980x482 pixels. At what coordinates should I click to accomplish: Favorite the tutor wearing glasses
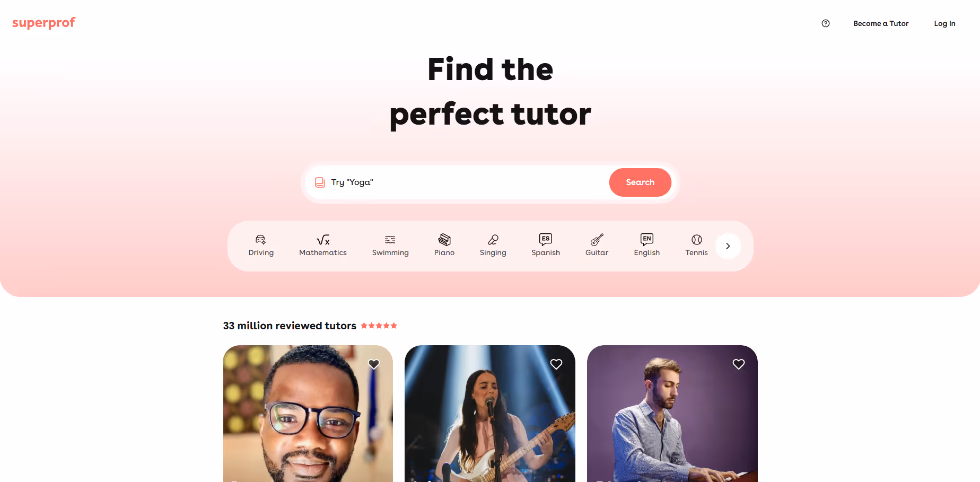374,364
